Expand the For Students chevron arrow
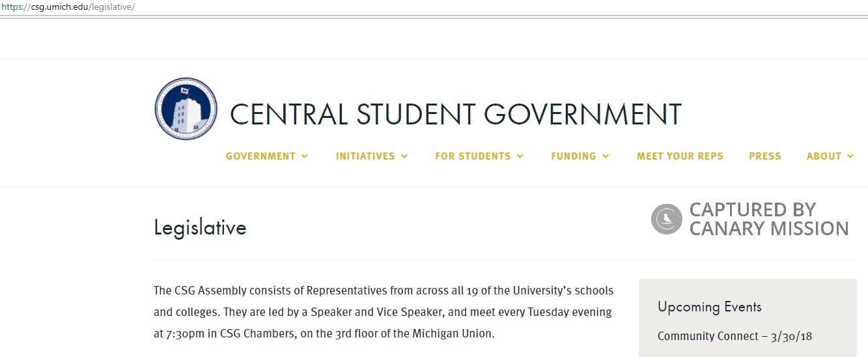 520,156
